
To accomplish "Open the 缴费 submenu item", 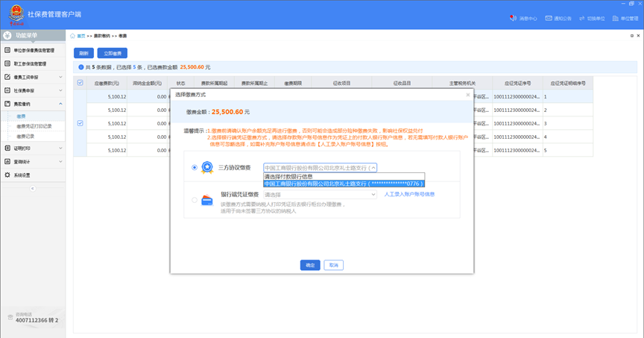I will point(21,116).
